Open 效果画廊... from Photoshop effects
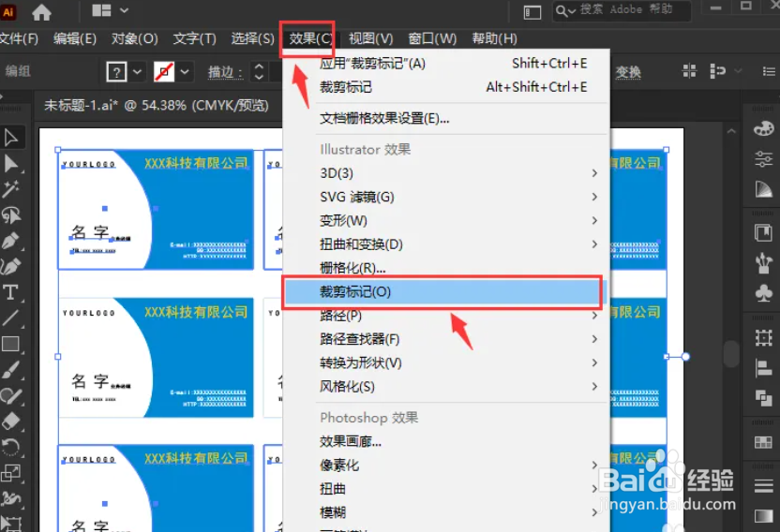Image resolution: width=780 pixels, height=532 pixels. click(446, 441)
